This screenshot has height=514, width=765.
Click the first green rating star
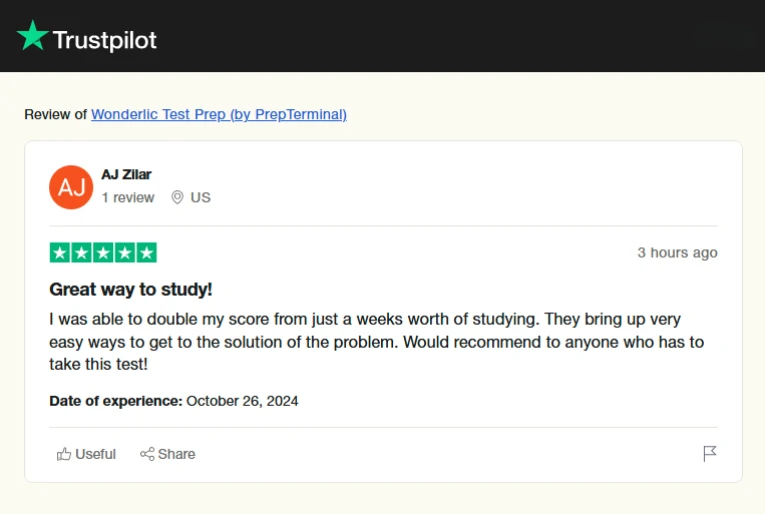60,253
